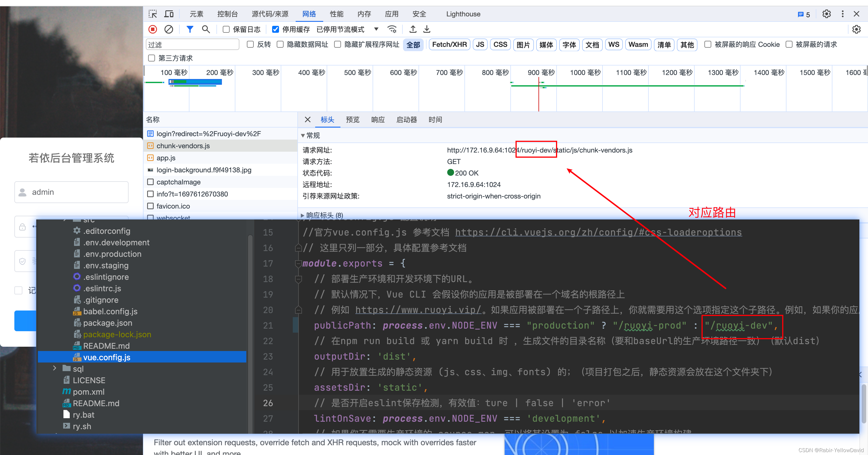Click the import HAR upload icon
The image size is (868, 455).
pyautogui.click(x=413, y=29)
